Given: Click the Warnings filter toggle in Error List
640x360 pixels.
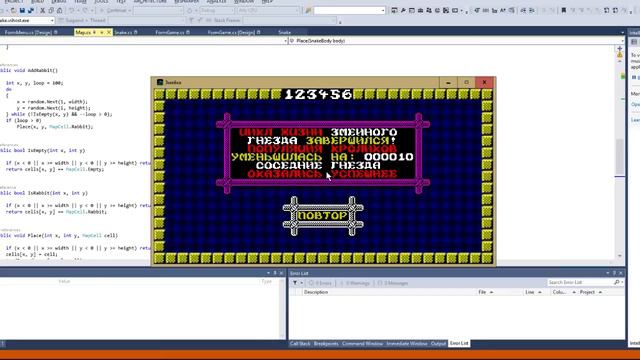Looking at the screenshot, I should point(354,283).
